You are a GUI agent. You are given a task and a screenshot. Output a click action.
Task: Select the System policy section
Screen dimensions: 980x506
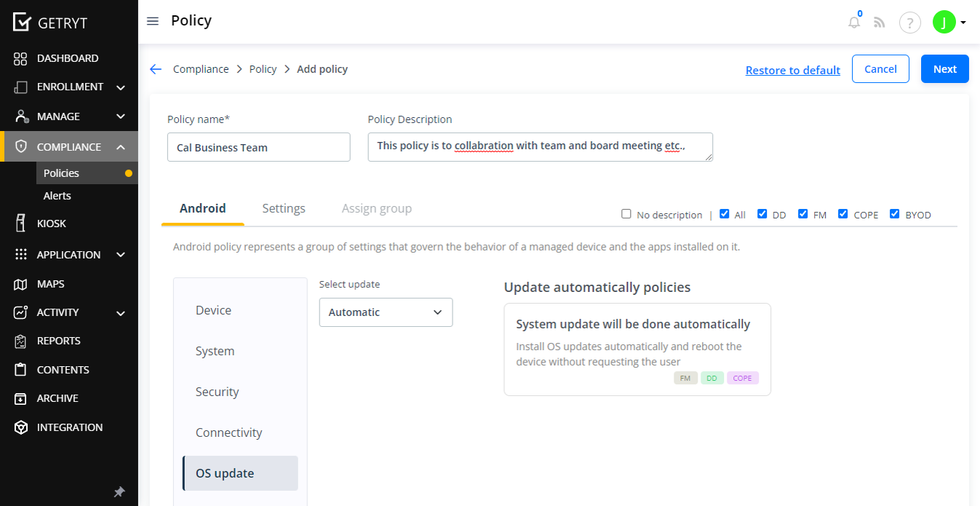pos(240,351)
